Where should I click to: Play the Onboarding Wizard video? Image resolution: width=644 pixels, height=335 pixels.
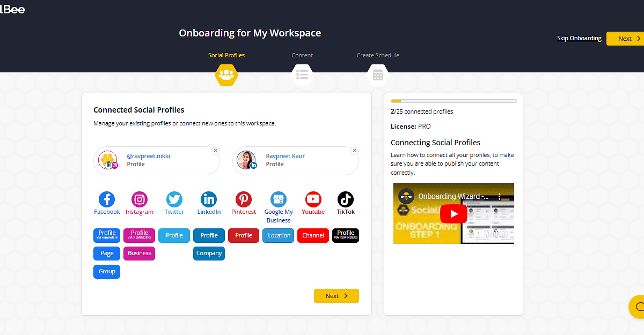[453, 213]
